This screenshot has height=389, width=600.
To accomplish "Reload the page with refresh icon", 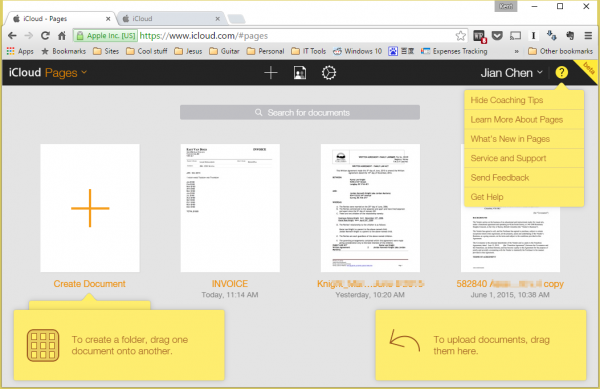I will pyautogui.click(x=45, y=36).
